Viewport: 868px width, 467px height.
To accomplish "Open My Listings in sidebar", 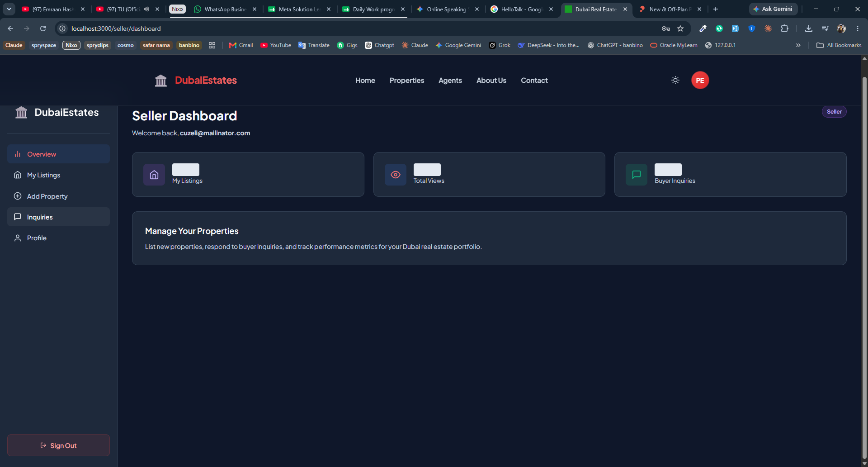I will (x=58, y=175).
